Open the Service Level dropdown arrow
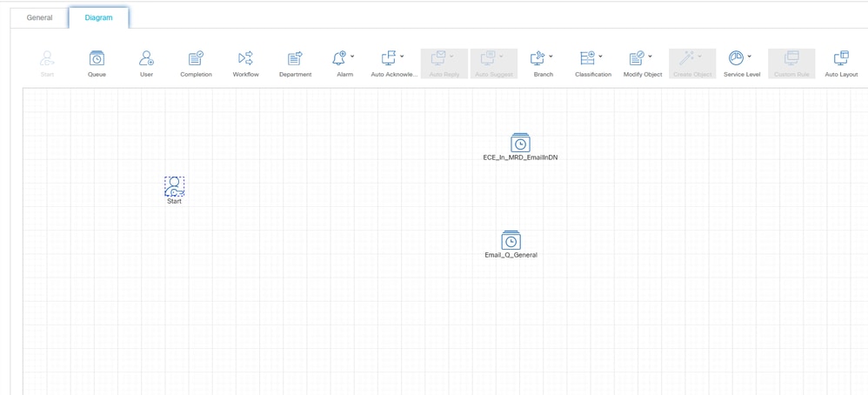Screen dimensions: 868x395 [749, 56]
